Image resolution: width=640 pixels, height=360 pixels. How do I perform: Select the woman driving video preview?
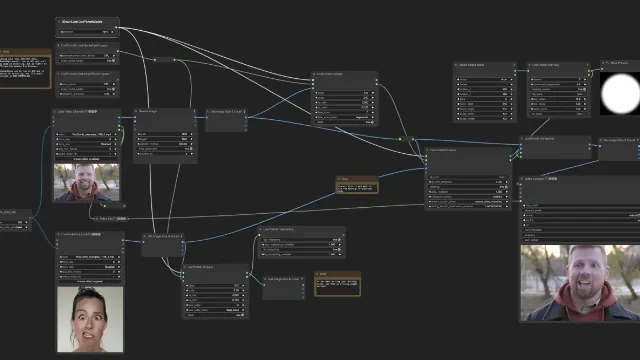click(90, 319)
